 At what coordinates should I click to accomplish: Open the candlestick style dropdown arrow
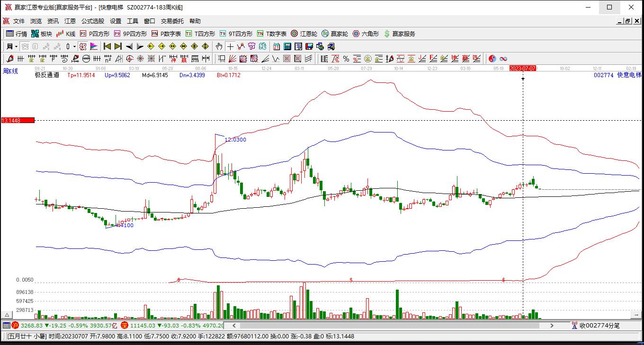pyautogui.click(x=74, y=46)
